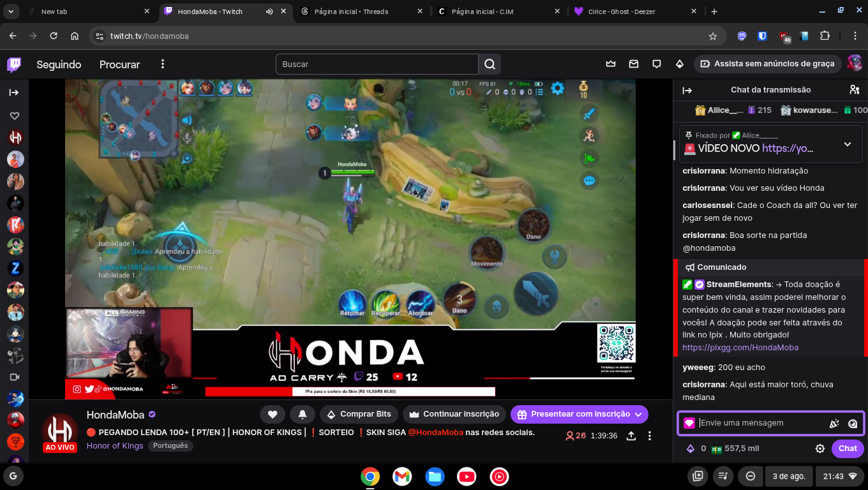This screenshot has height=490, width=868.
Task: Switch to Página inicial Threads tab
Action: [x=361, y=11]
